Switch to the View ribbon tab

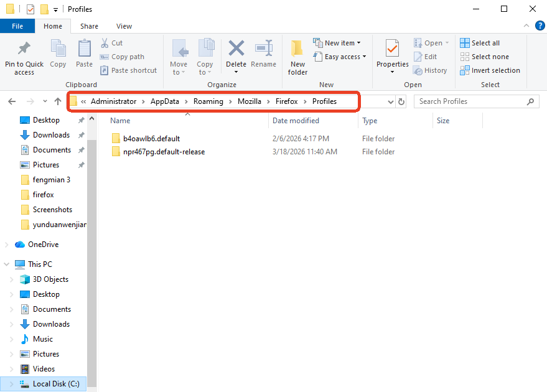pos(123,26)
